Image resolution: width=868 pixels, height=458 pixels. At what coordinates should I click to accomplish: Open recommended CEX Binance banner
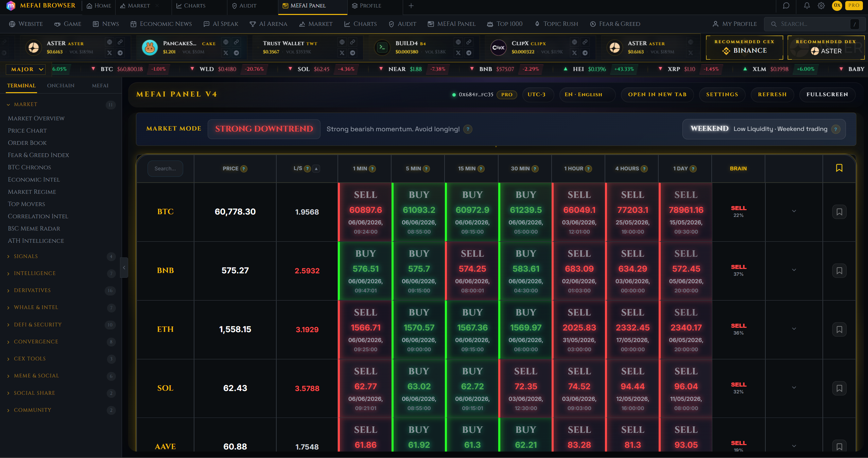click(x=744, y=47)
